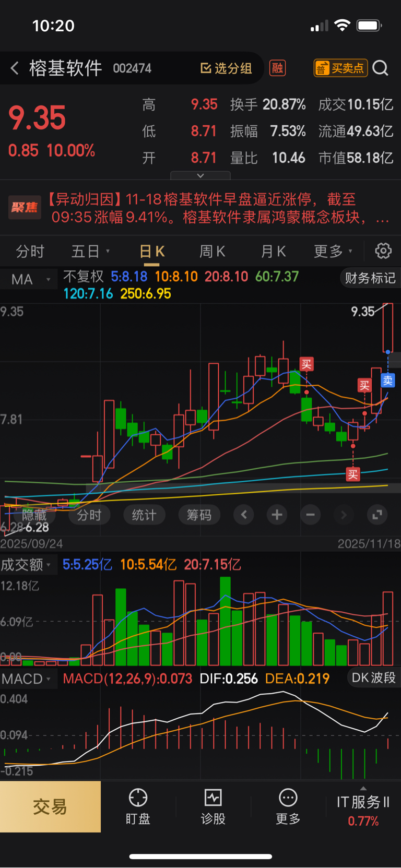This screenshot has width=401, height=868.
Task: Tap the 融 margin trading badge
Action: point(277,68)
